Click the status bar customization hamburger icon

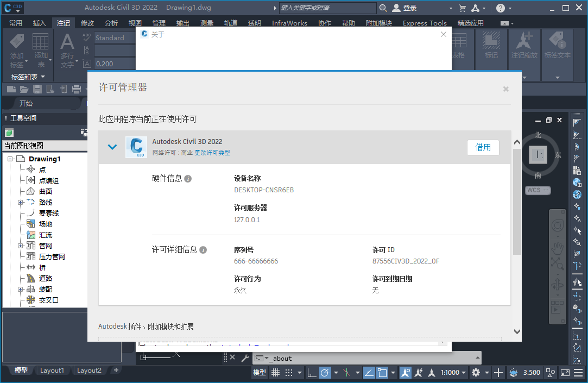tap(579, 373)
